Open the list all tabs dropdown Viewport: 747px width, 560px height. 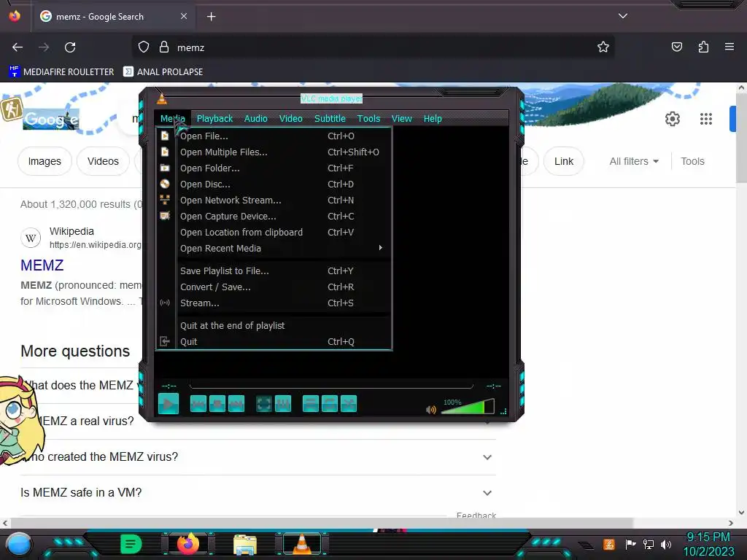623,16
